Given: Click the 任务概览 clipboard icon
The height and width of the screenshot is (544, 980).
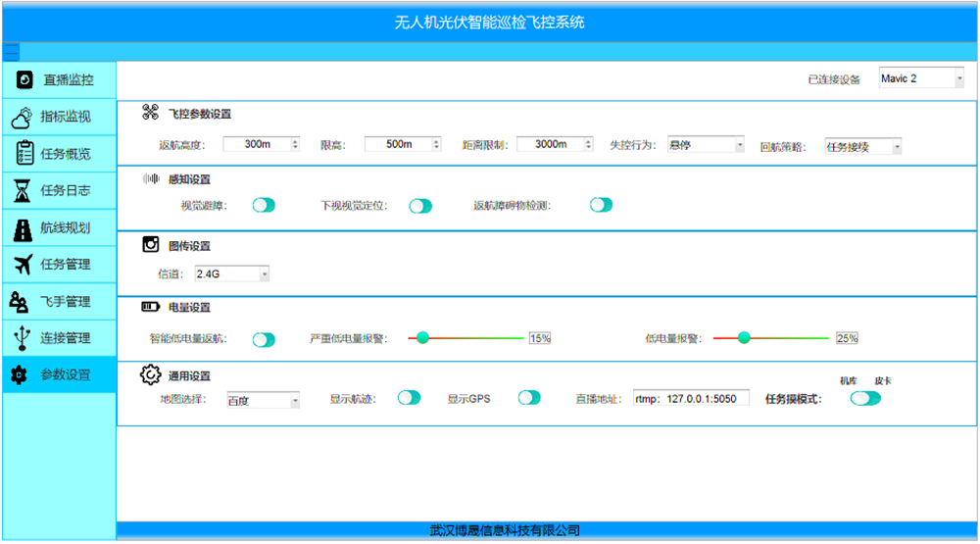Looking at the screenshot, I should (24, 154).
